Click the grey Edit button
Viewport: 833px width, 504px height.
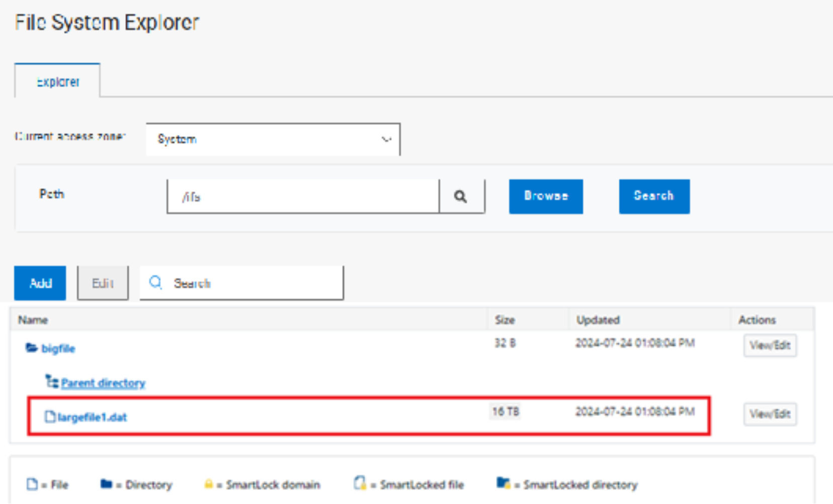103,283
